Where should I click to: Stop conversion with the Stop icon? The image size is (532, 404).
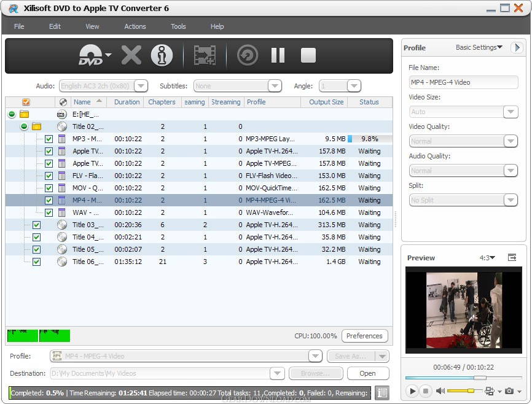click(308, 55)
